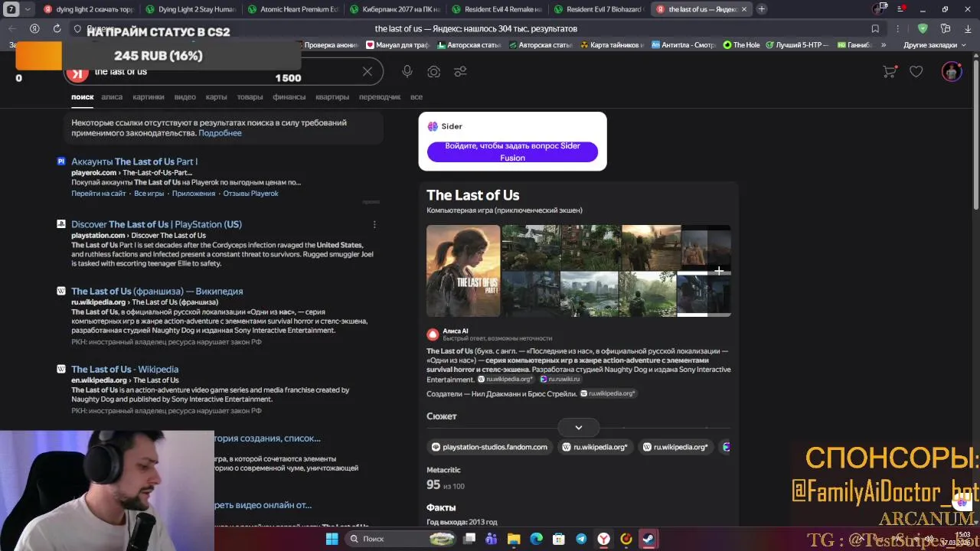Reload the current page
This screenshot has width=980, height=551.
[57, 28]
